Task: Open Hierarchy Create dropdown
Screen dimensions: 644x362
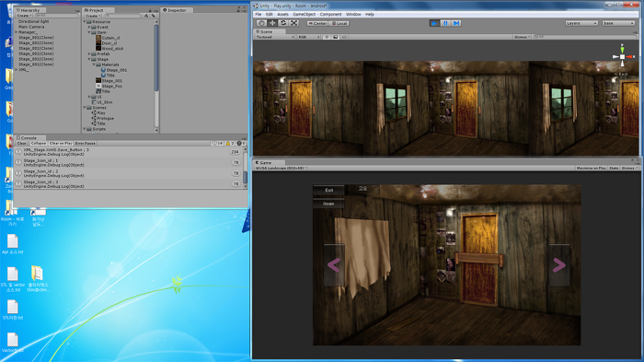Action: coord(24,16)
